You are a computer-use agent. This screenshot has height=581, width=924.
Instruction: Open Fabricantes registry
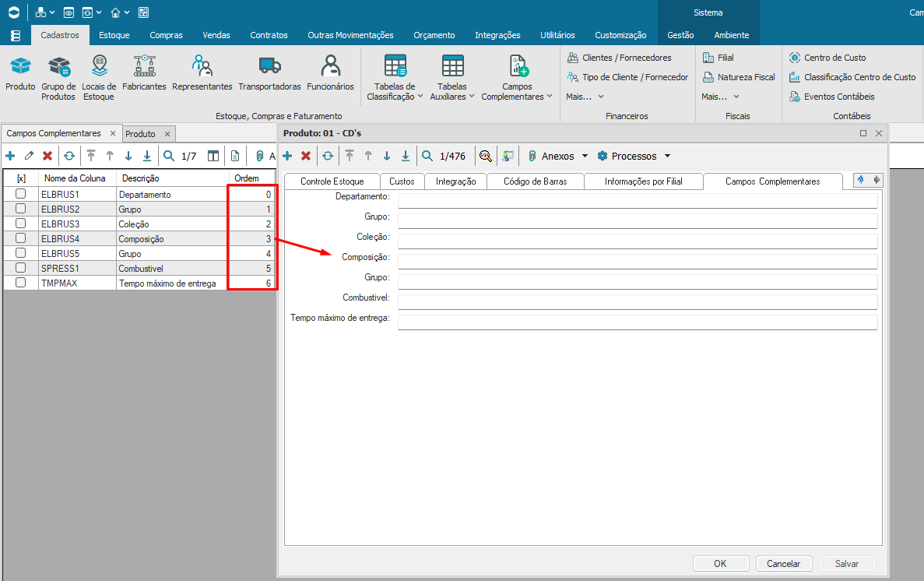tap(144, 73)
